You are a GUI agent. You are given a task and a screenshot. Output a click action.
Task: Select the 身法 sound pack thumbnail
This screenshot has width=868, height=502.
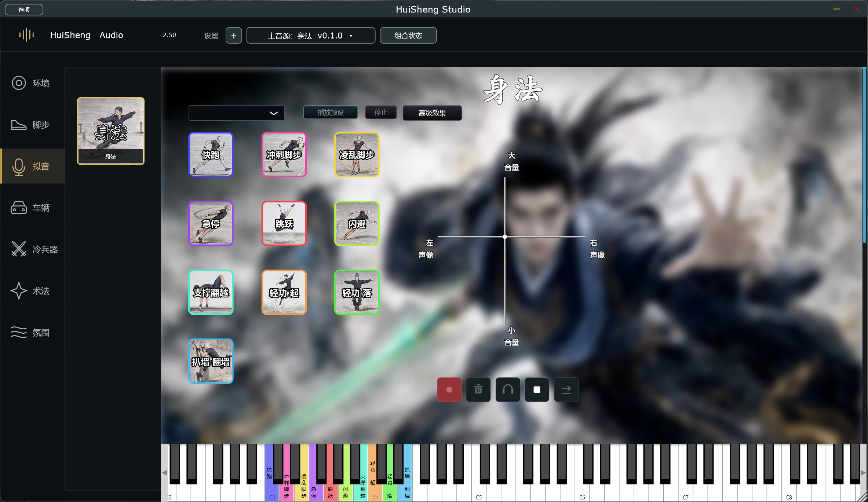coord(110,131)
